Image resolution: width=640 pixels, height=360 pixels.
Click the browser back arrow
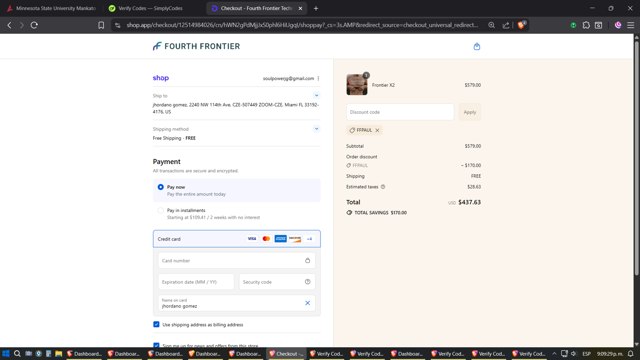click(9, 25)
